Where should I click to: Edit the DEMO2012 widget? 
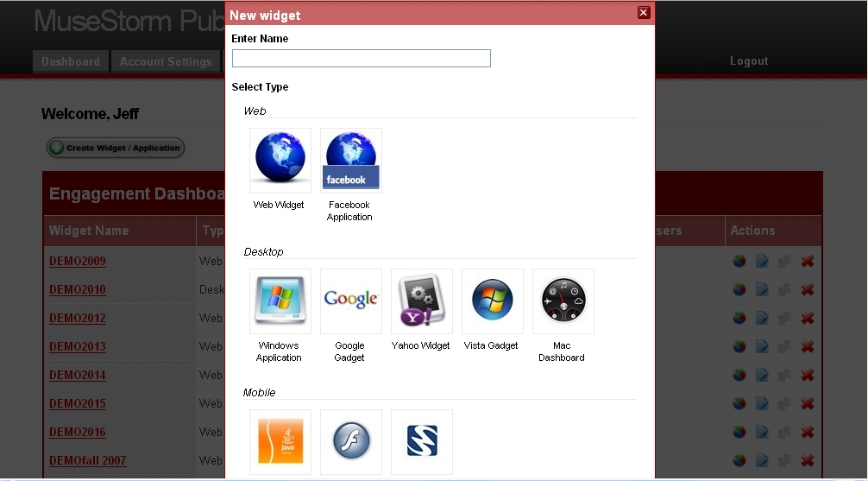pyautogui.click(x=762, y=318)
